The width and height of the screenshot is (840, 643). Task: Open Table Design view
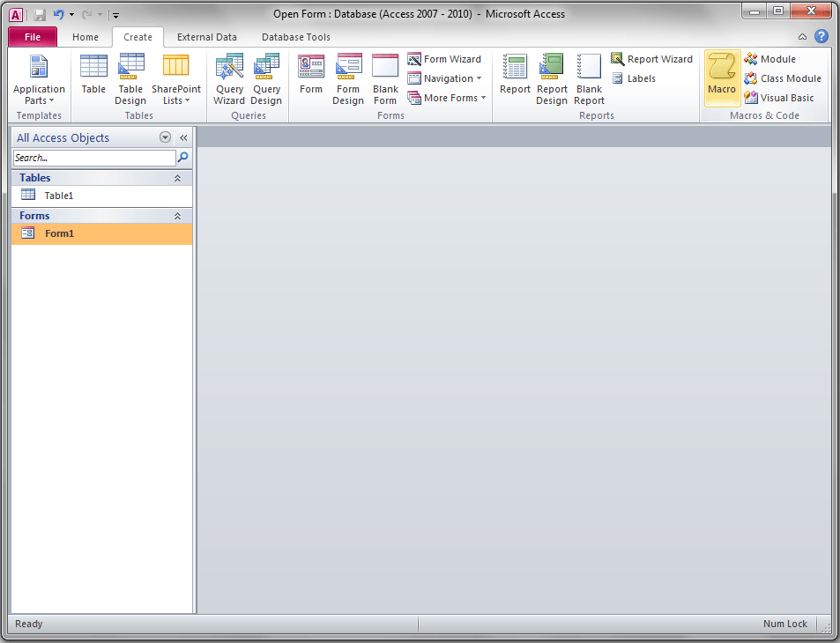click(130, 79)
